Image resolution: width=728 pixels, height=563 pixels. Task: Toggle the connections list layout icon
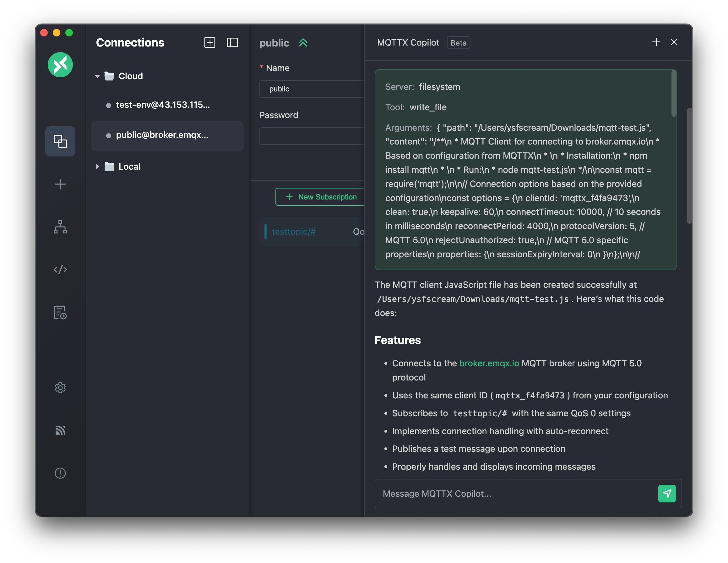tap(232, 42)
